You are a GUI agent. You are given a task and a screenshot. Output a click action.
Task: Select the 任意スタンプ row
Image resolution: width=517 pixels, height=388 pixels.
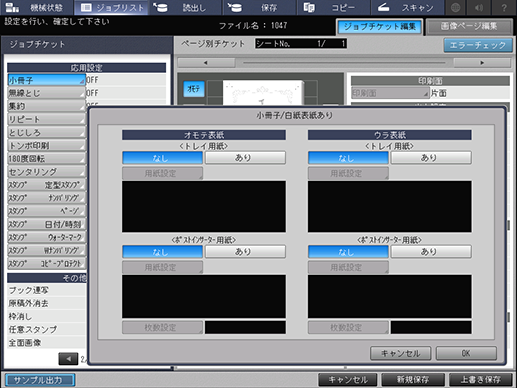coord(47,330)
